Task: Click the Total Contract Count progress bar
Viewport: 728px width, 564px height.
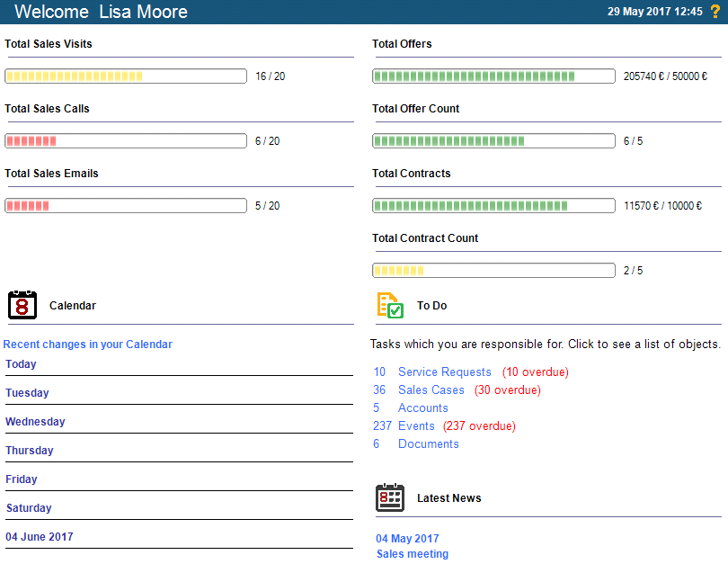Action: pyautogui.click(x=494, y=271)
